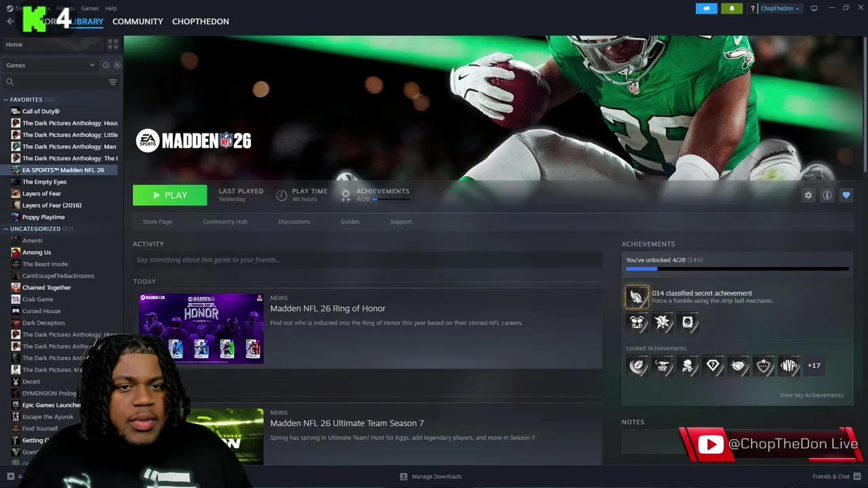868x488 pixels.
Task: Select Dark Deception
Action: pyautogui.click(x=43, y=323)
